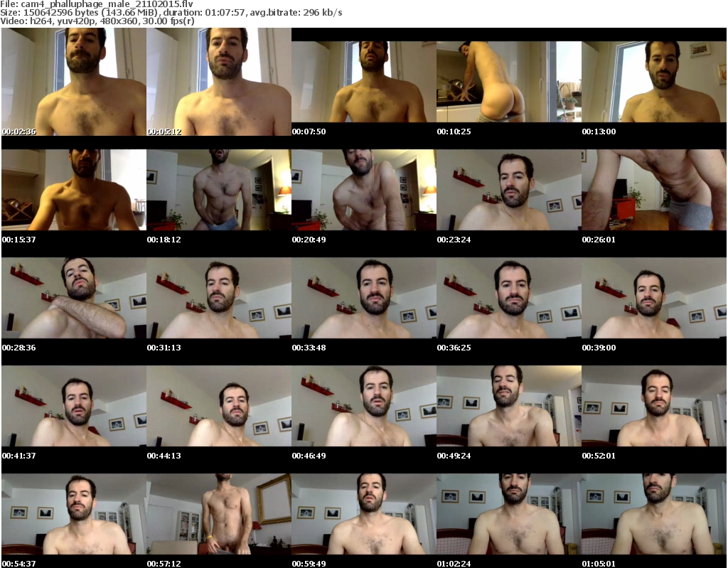Select the thumbnail frame at 00:15:37

point(74,190)
